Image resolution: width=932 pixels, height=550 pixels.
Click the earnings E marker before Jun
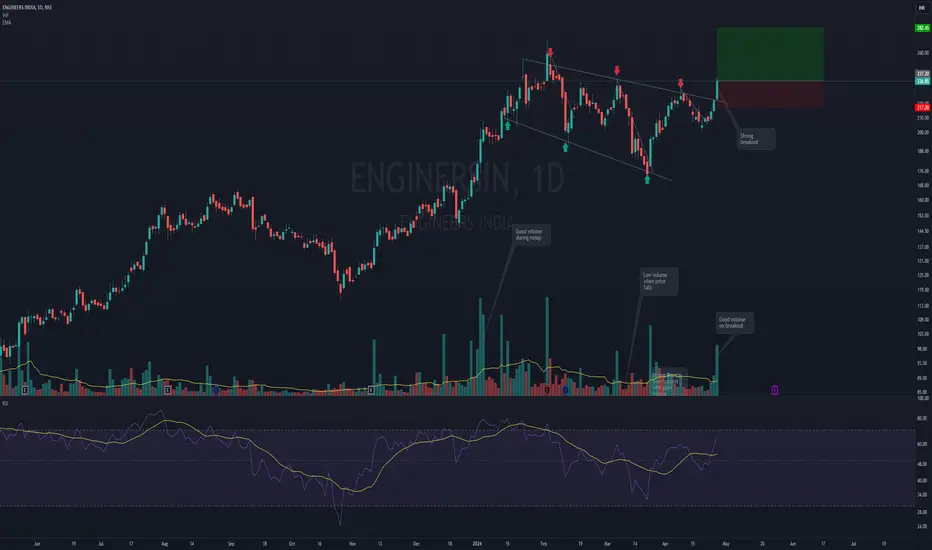25,390
